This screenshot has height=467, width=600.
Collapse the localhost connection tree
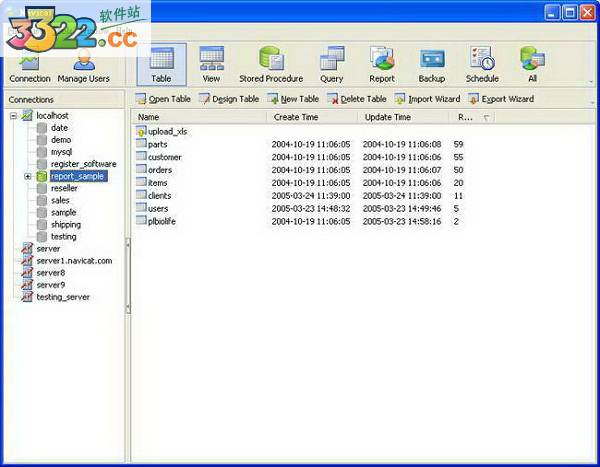click(x=13, y=116)
